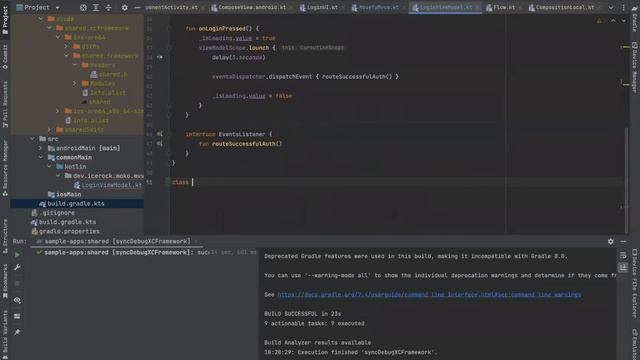Image resolution: width=640 pixels, height=360 pixels.
Task: Click Collapse All in Project toolbar
Action: point(109,7)
